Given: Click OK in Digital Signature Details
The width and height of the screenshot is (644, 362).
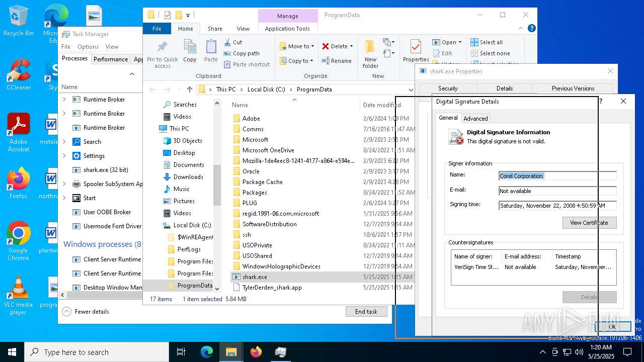Looking at the screenshot, I should pos(612,327).
